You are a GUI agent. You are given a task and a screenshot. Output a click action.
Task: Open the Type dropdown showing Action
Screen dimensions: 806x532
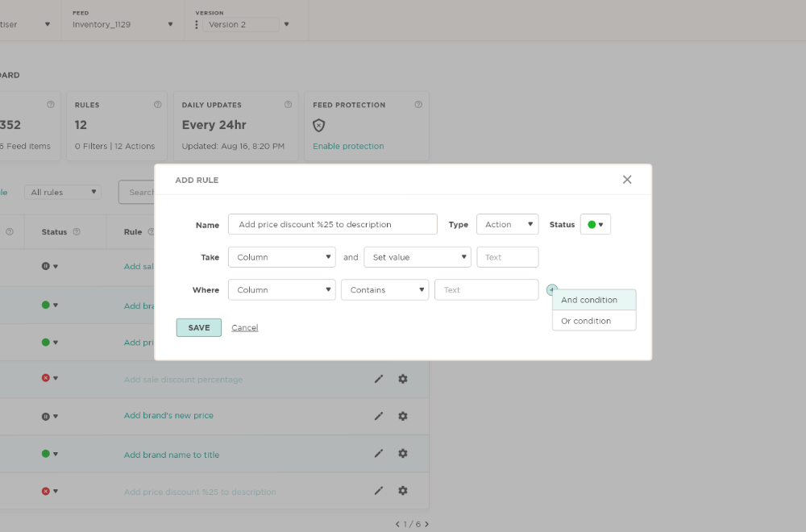507,225
